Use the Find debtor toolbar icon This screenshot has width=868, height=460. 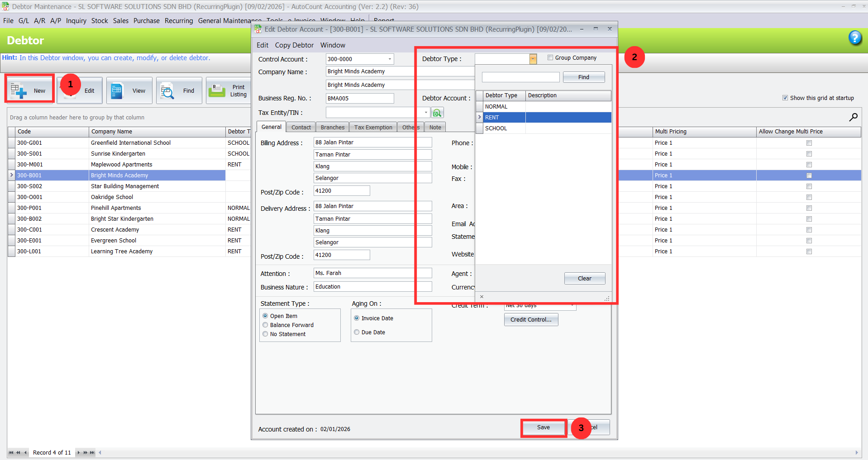[x=179, y=90]
